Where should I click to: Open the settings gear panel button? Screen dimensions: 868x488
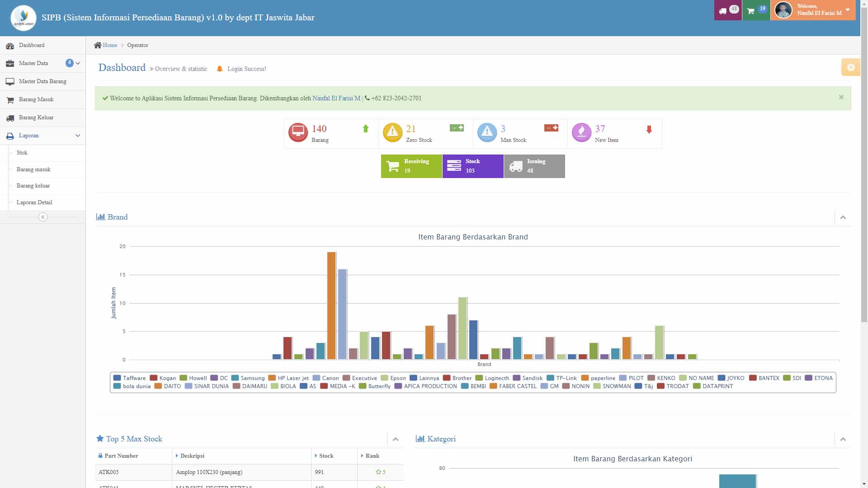(850, 67)
